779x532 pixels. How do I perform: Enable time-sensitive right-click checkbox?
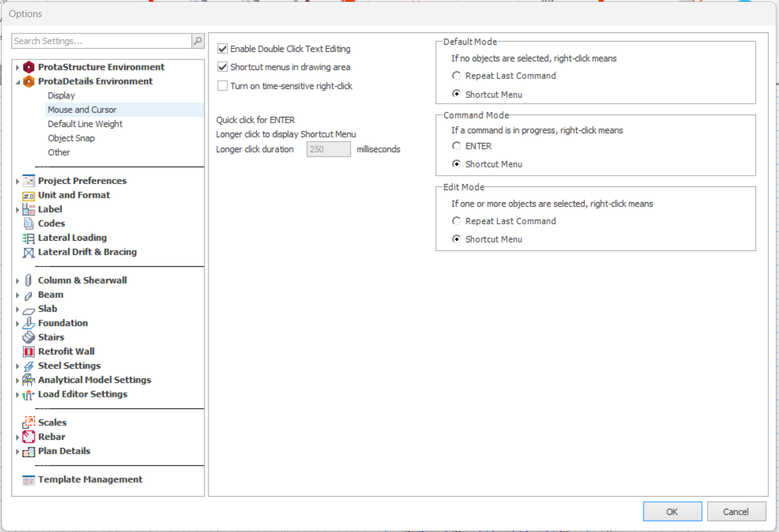pyautogui.click(x=222, y=86)
